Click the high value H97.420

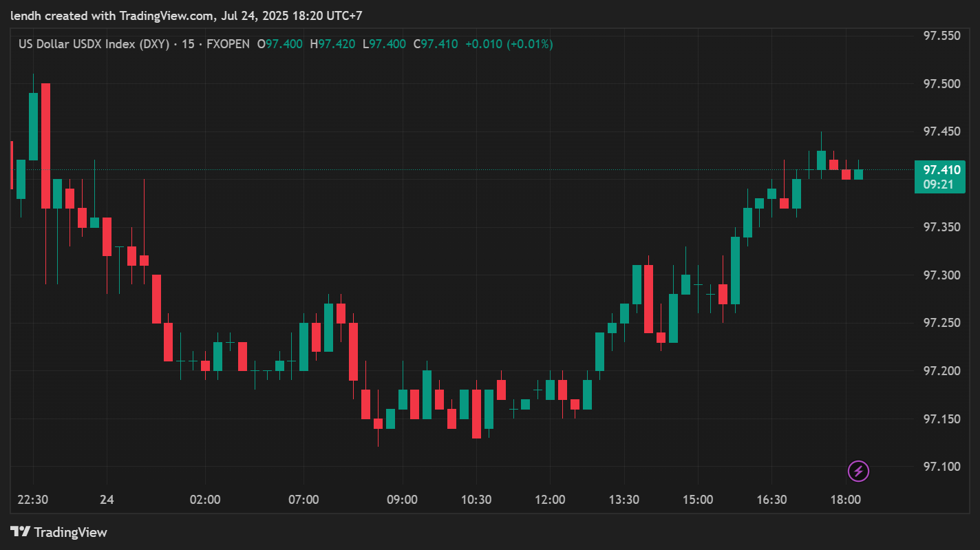pyautogui.click(x=332, y=44)
